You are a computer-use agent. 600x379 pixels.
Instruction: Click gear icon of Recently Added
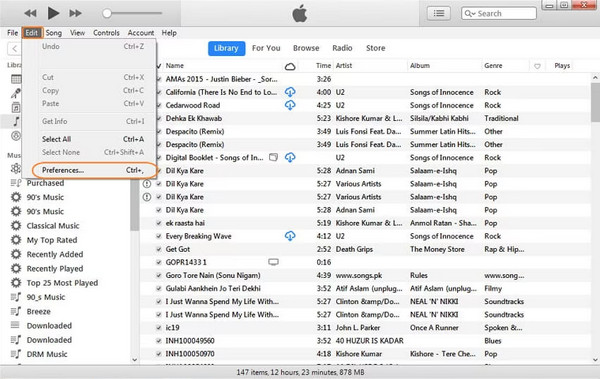coord(16,254)
